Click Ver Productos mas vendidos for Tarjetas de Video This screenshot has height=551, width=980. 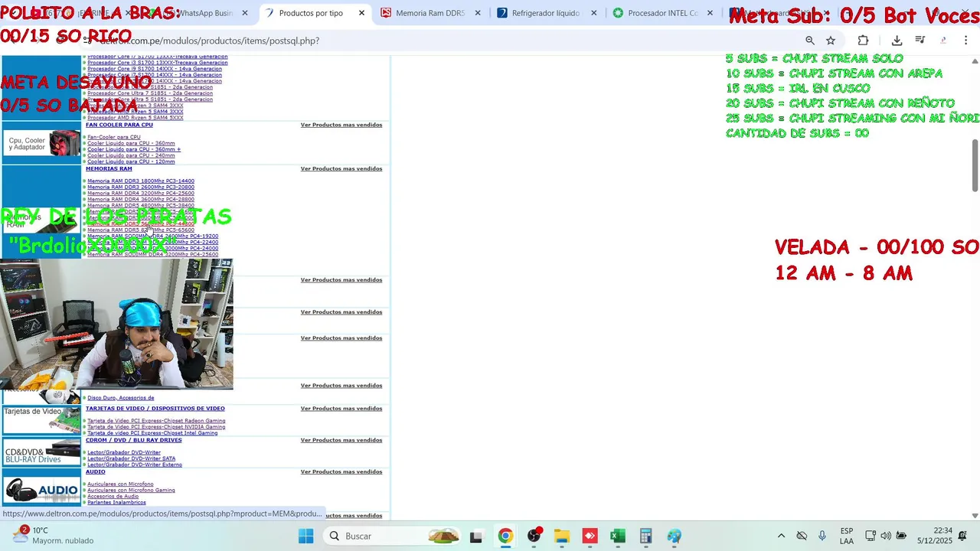tap(341, 409)
